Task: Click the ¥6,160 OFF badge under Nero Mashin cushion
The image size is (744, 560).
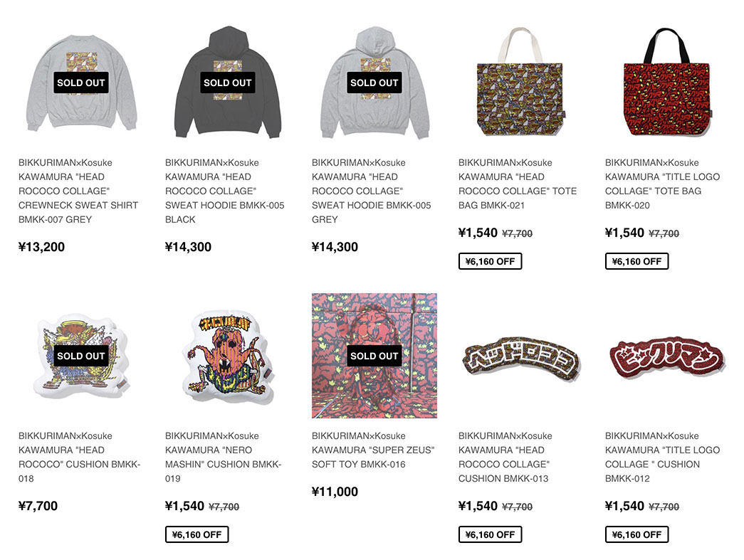Action: (x=197, y=534)
